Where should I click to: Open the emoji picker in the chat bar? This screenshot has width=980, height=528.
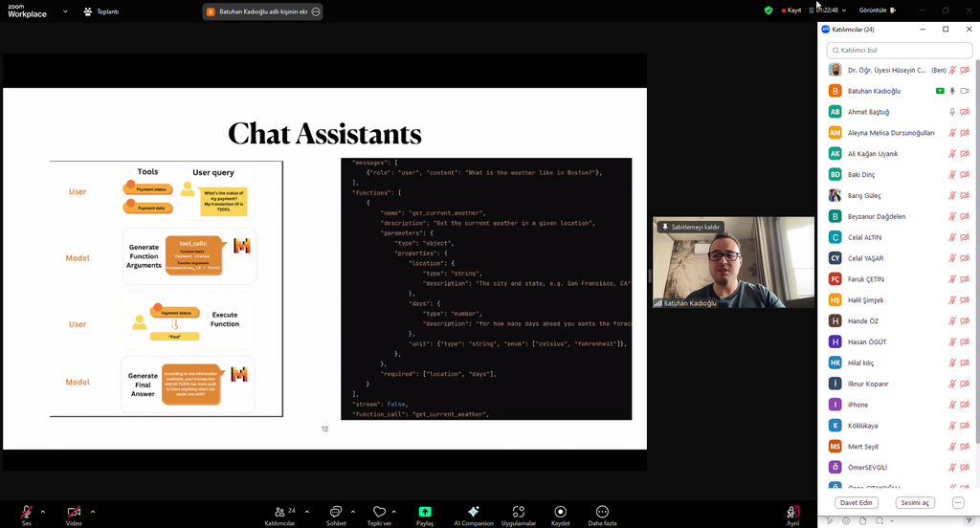(x=846, y=520)
